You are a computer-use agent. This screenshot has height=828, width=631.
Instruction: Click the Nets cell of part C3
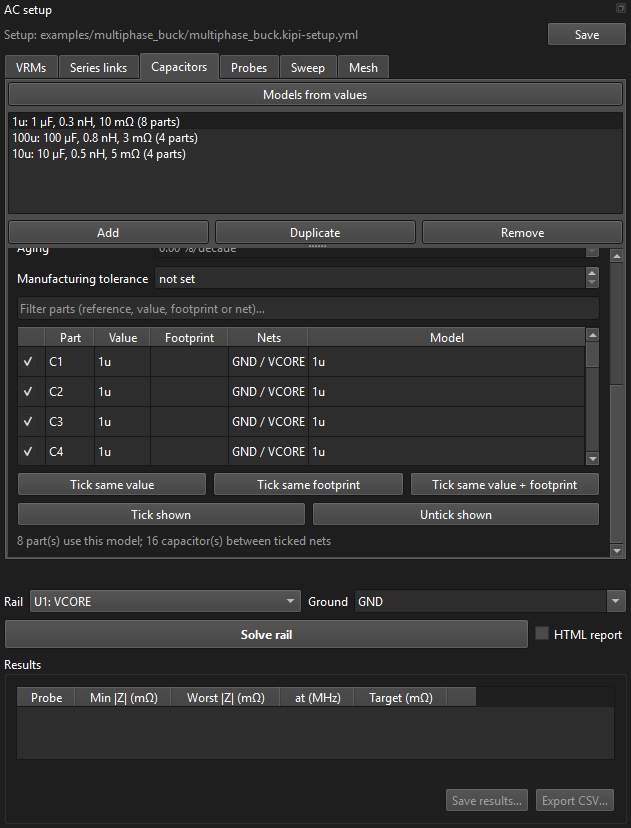(269, 421)
